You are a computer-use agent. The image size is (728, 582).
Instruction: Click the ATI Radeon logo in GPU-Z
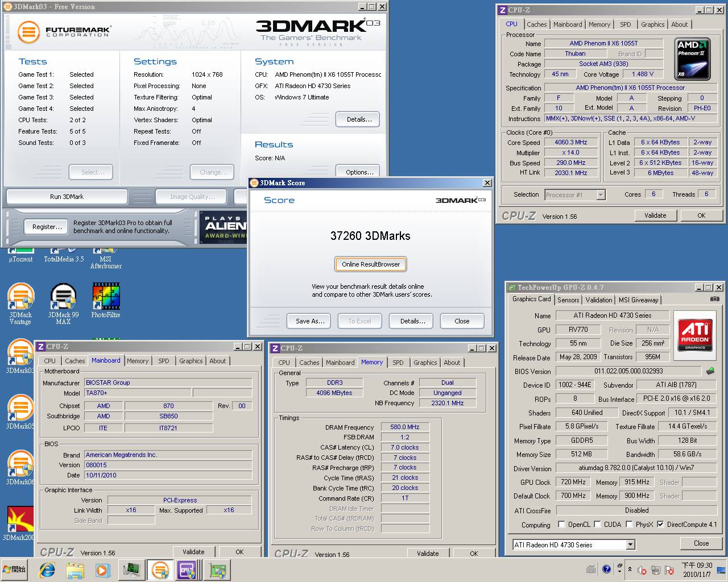[695, 335]
